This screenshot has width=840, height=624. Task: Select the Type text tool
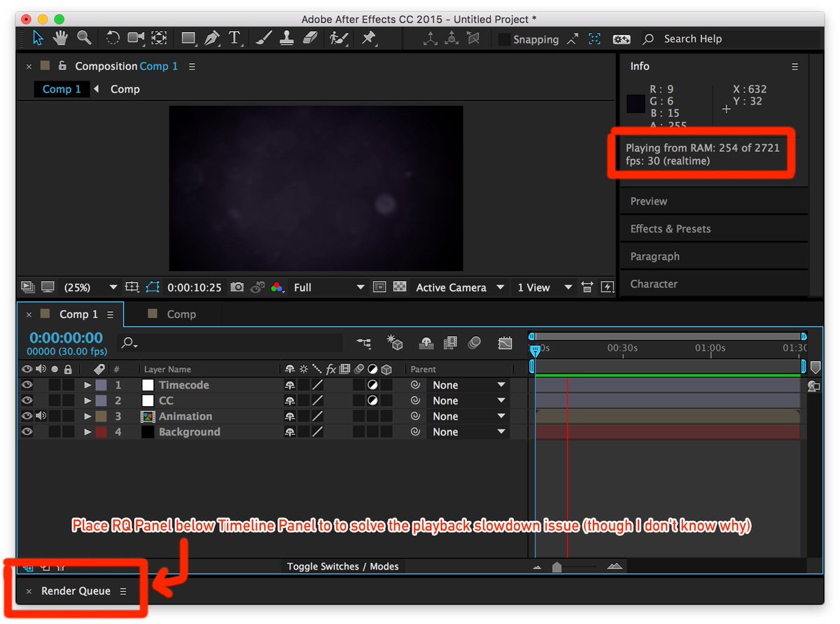[x=234, y=38]
